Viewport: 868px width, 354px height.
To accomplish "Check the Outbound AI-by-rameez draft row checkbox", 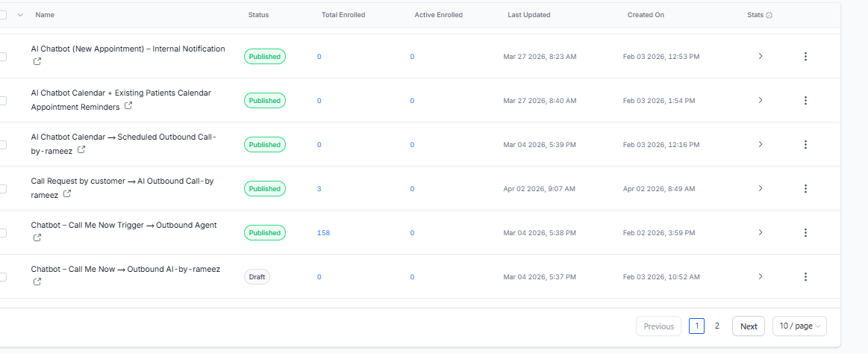I will [x=3, y=277].
